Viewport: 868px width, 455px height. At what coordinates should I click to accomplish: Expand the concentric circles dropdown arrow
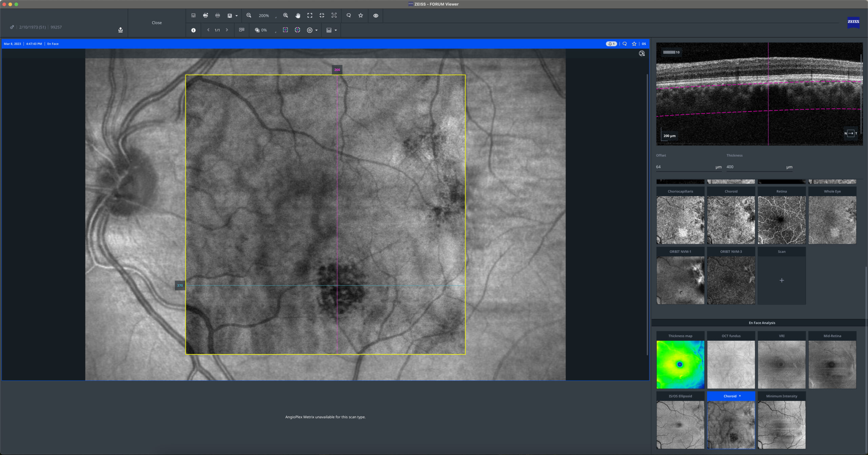click(316, 30)
